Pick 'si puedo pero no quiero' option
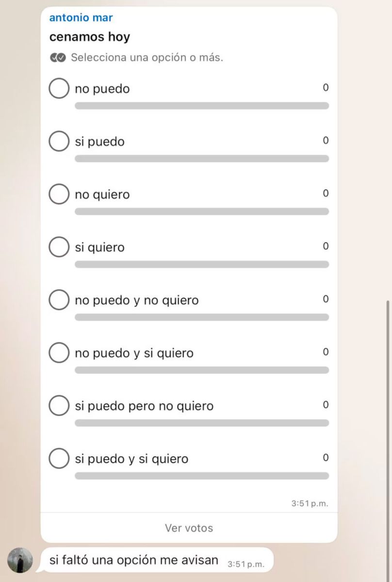Image resolution: width=392 pixels, height=582 pixels. [59, 406]
